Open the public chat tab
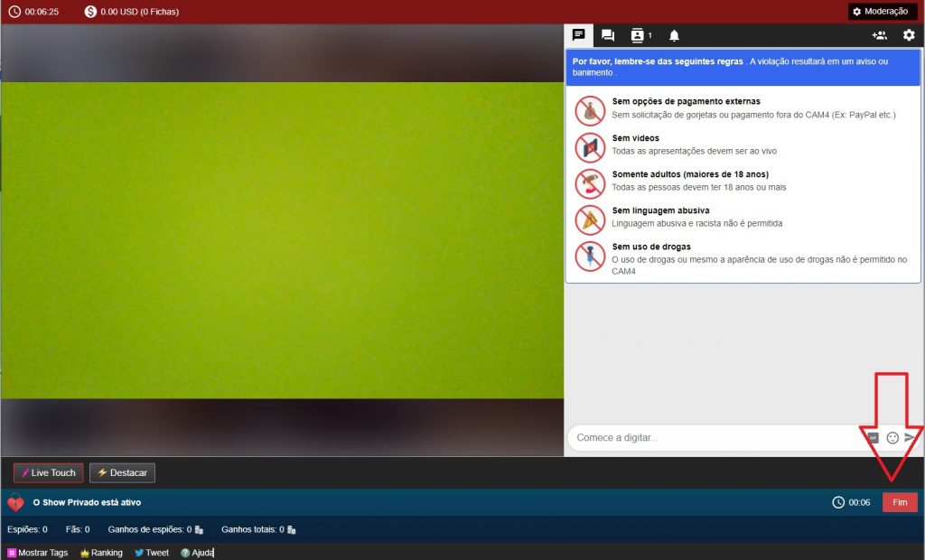The width and height of the screenshot is (925, 560). pyautogui.click(x=579, y=35)
